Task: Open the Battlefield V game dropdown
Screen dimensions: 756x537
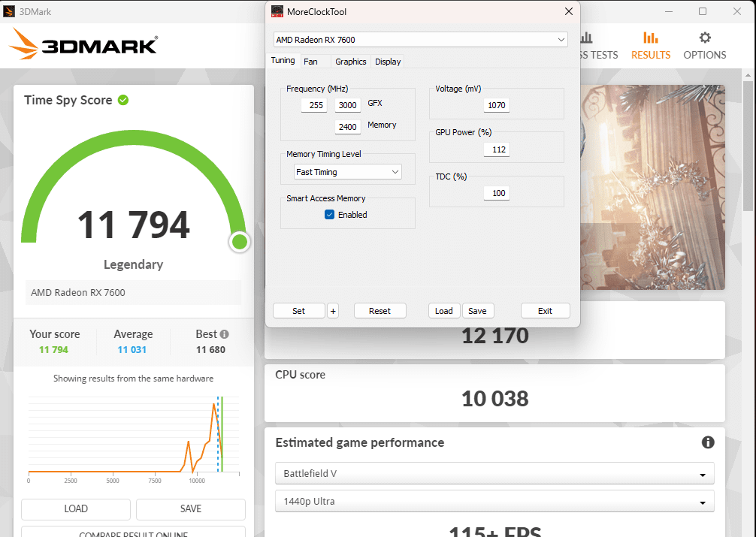Action: [494, 473]
